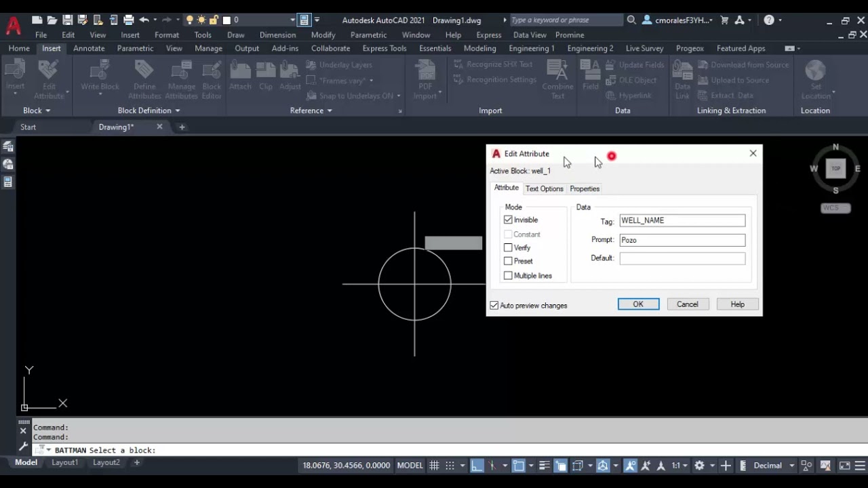The width and height of the screenshot is (868, 488).
Task: Expand the Block Definition panel dropdown
Action: [149, 110]
